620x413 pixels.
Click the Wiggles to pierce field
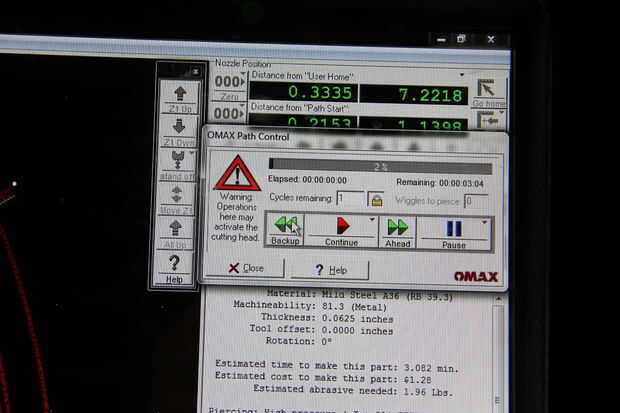tap(476, 201)
